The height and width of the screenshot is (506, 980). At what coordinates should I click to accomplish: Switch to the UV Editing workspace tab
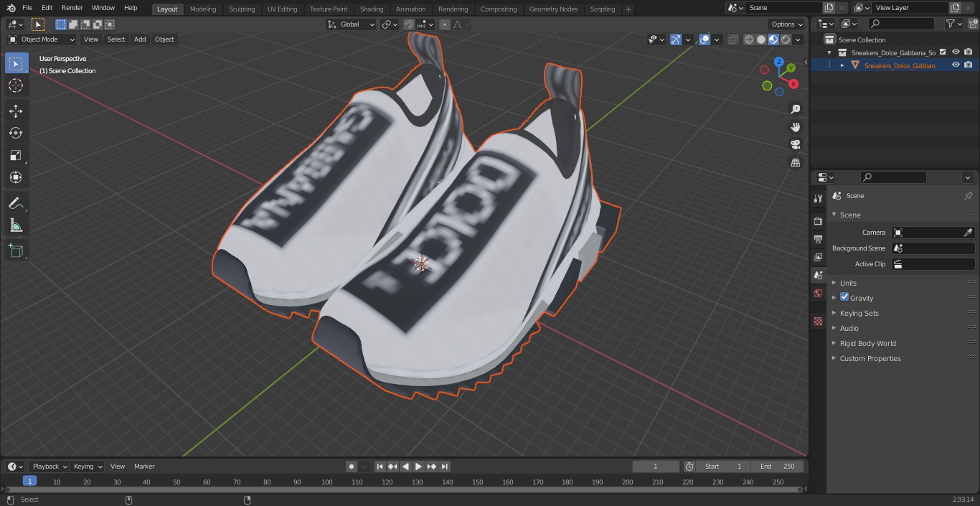tap(282, 9)
